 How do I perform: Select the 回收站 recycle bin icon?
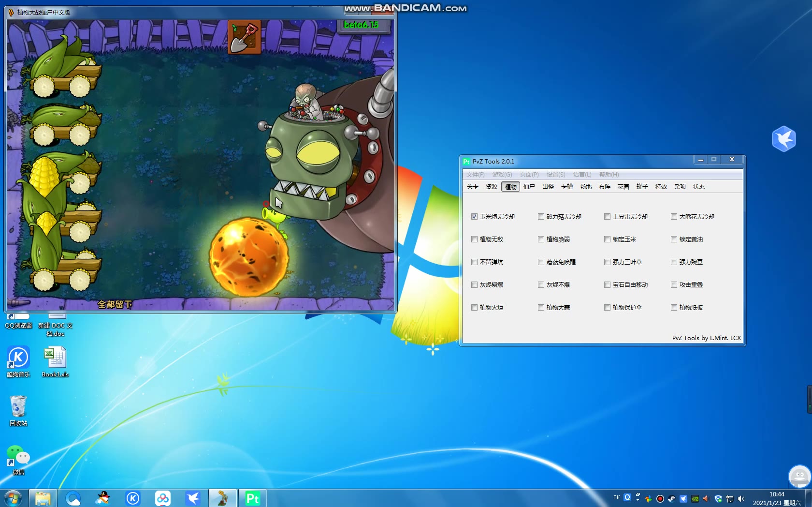18,411
